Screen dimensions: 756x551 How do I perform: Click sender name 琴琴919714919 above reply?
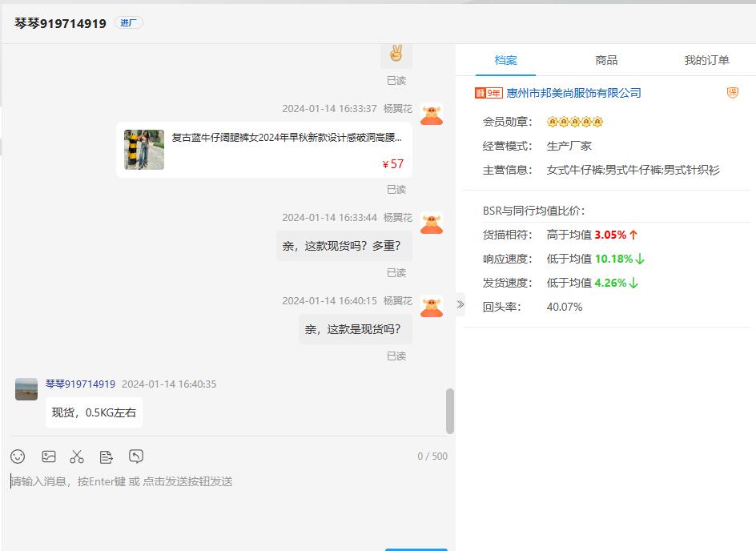[x=81, y=384]
